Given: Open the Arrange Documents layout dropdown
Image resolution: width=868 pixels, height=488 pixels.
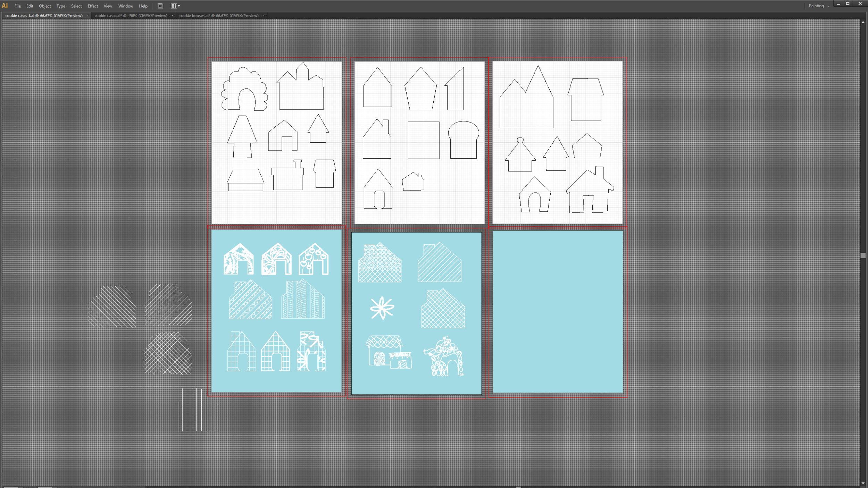Looking at the screenshot, I should (175, 6).
